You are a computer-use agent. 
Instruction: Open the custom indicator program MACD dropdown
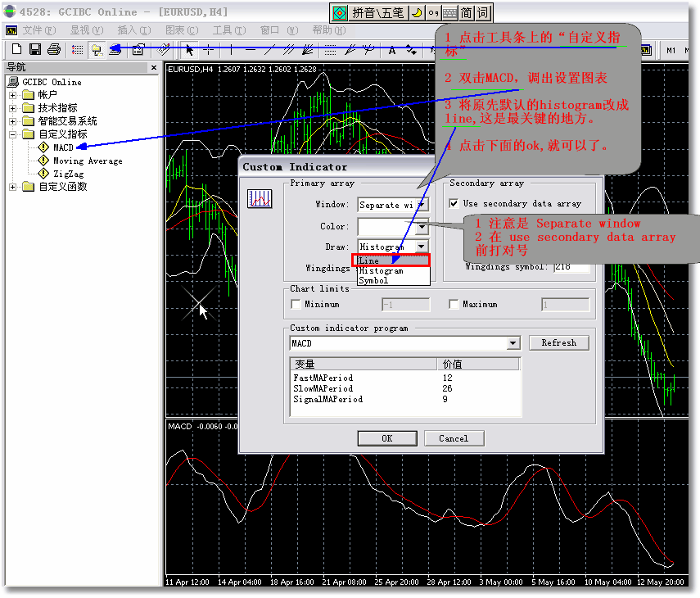click(x=513, y=344)
